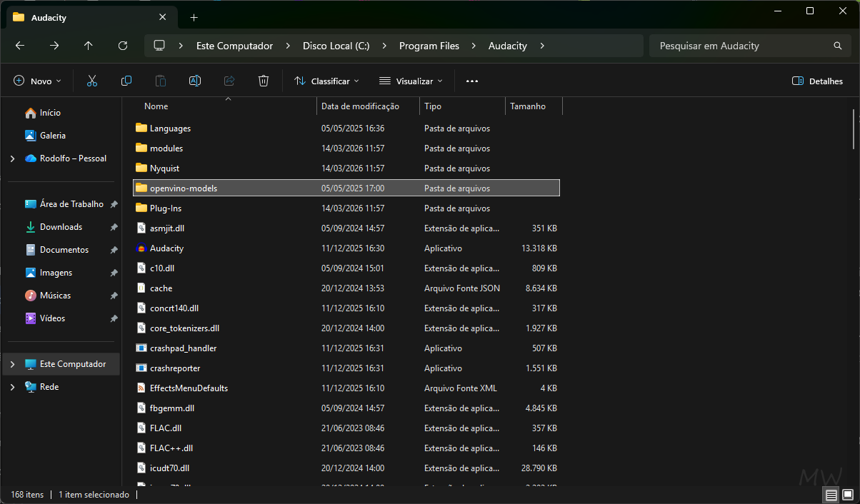Go up one folder level arrow
Image resolution: width=860 pixels, height=504 pixels.
[x=89, y=46]
